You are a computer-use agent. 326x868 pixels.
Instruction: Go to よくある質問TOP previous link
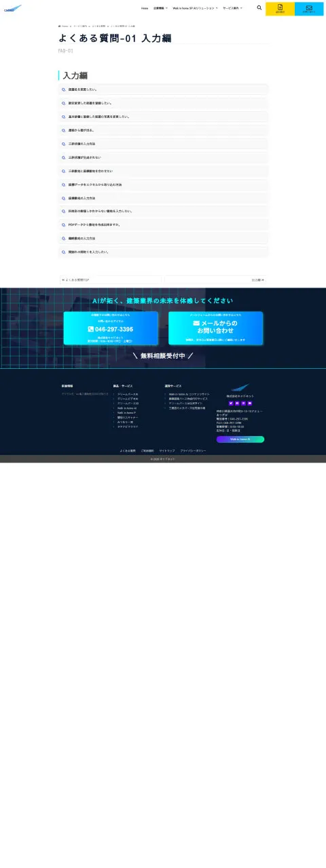point(111,279)
